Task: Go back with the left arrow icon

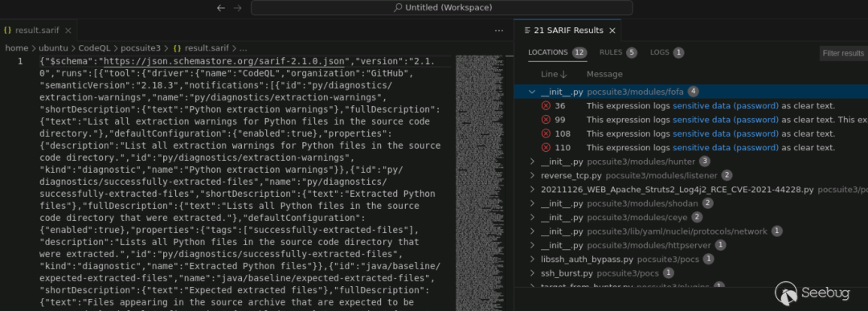Action: coord(221,8)
